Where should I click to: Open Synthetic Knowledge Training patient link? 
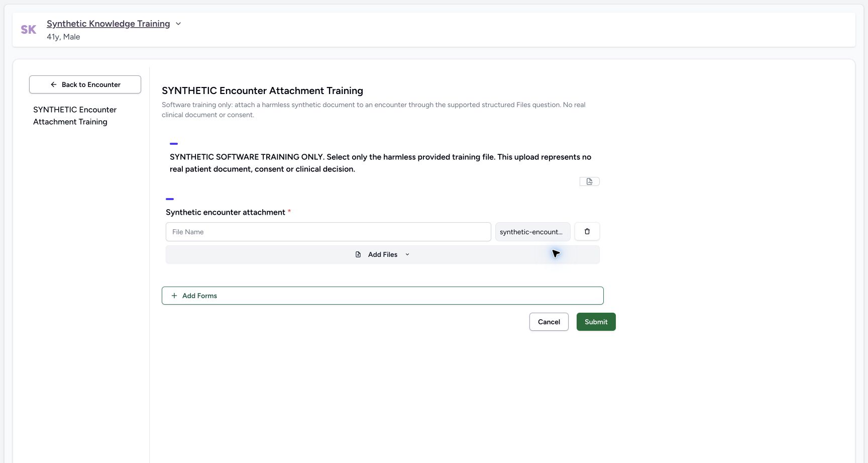(x=108, y=24)
